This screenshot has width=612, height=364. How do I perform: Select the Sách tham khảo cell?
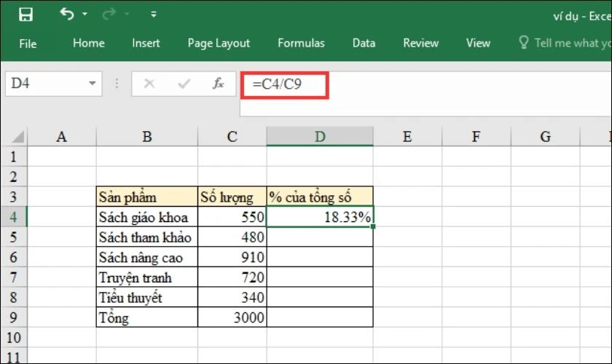tap(146, 237)
